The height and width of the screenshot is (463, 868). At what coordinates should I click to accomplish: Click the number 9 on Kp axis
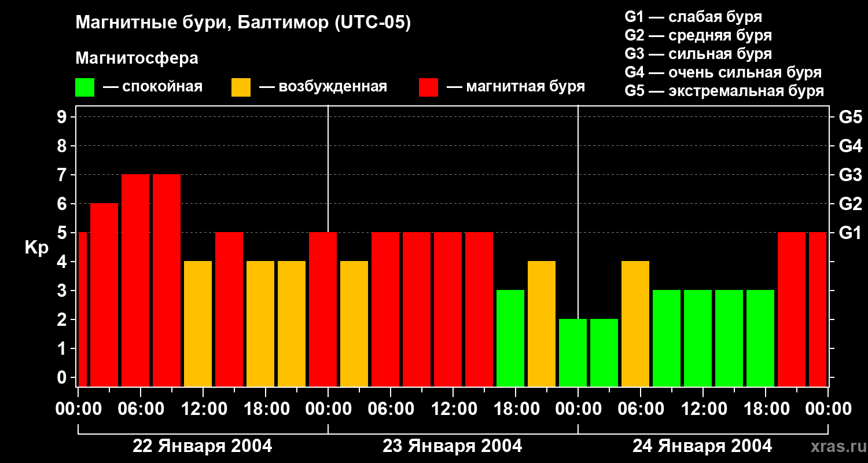[x=62, y=117]
